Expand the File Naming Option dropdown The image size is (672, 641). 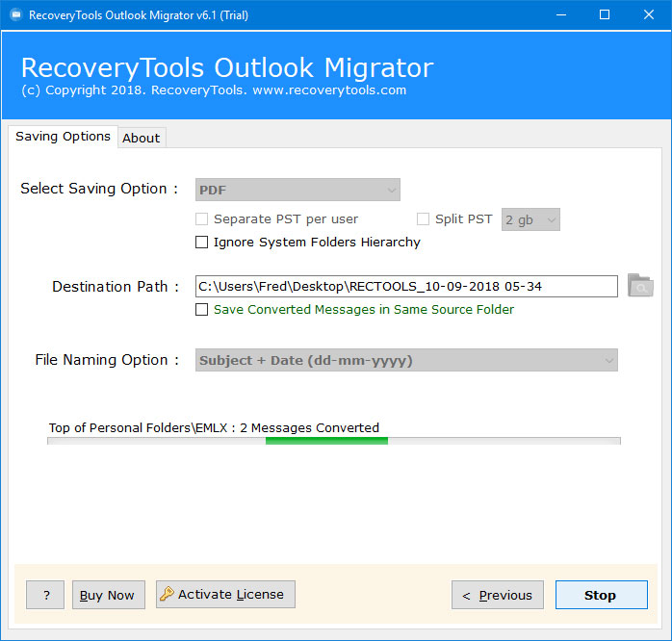(x=406, y=360)
